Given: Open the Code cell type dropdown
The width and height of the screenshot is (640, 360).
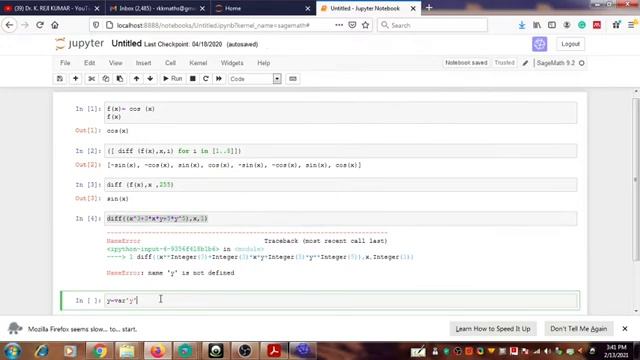Looking at the screenshot, I should pyautogui.click(x=255, y=79).
